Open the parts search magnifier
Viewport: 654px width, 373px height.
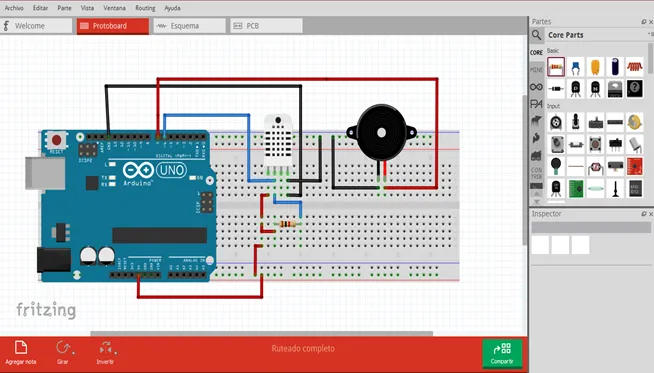tap(536, 35)
